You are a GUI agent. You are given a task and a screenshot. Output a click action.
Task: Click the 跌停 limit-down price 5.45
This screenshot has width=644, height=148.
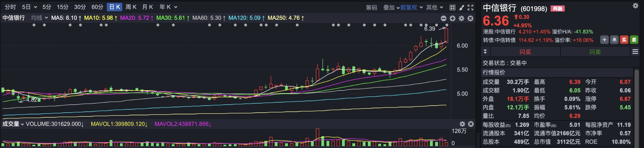(x=625, y=108)
